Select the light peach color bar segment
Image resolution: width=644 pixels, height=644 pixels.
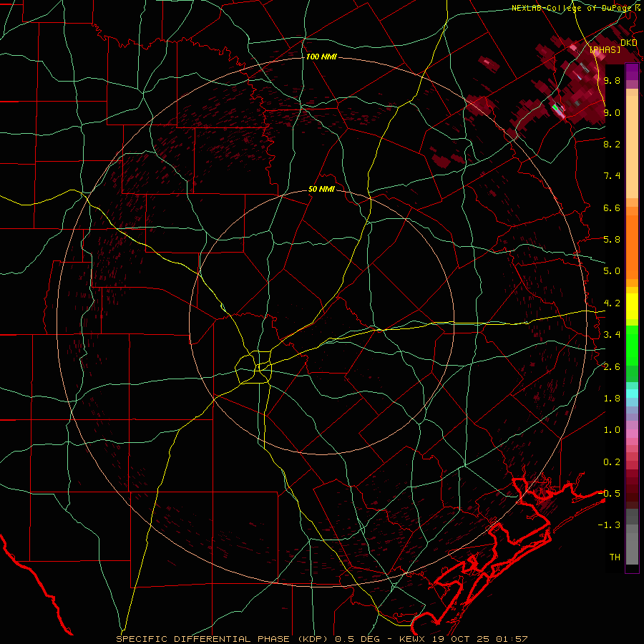pos(632,148)
